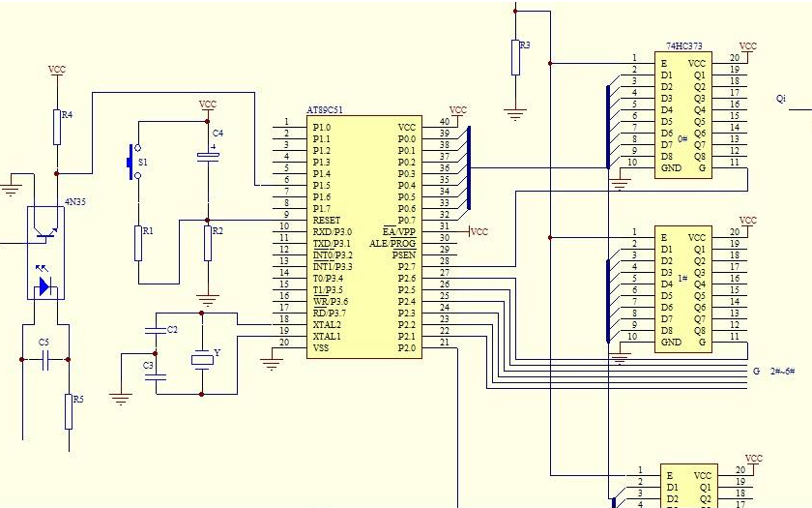Screen dimensions: 812x508
Task: Click the LED diode inside the 4N35
Action: click(x=43, y=285)
